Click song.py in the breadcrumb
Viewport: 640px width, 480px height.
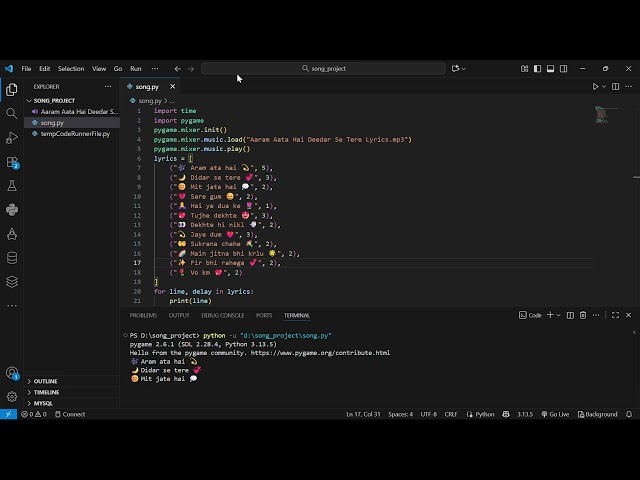150,100
